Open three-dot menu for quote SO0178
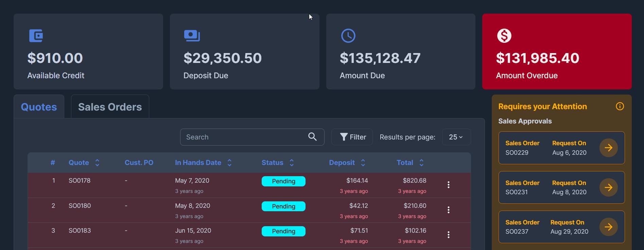 point(448,185)
